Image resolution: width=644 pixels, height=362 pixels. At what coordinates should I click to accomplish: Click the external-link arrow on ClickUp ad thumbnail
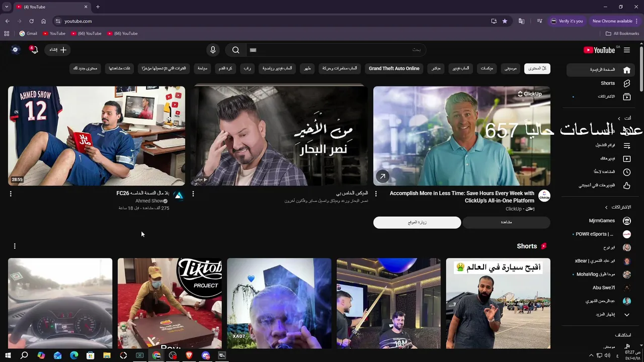[382, 176]
